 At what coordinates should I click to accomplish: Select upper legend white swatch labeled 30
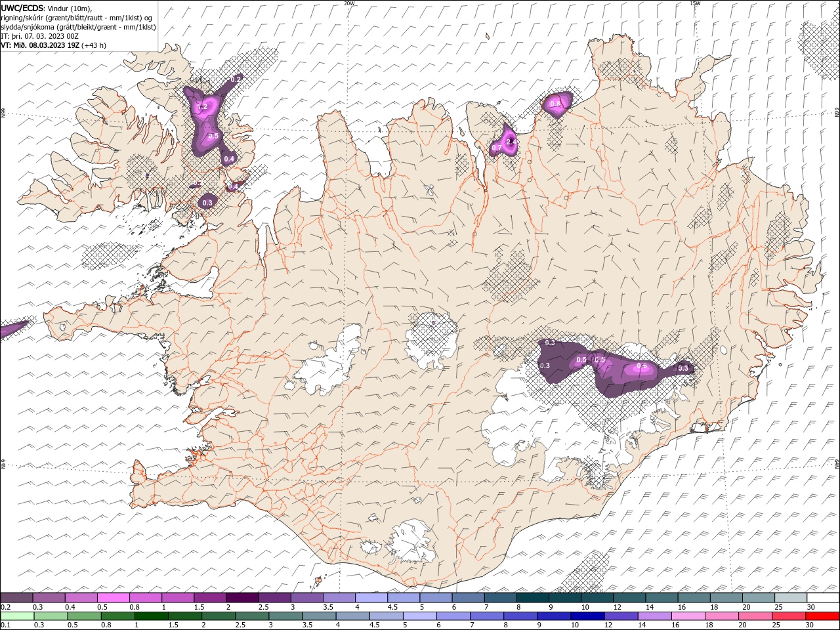click(823, 598)
